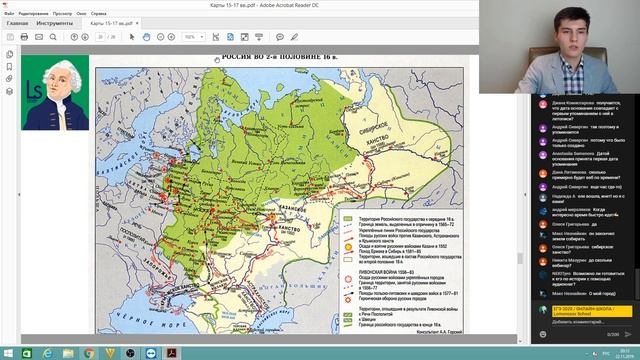Expand the right tools pane arrow
The width and height of the screenshot is (640, 360).
[525, 195]
